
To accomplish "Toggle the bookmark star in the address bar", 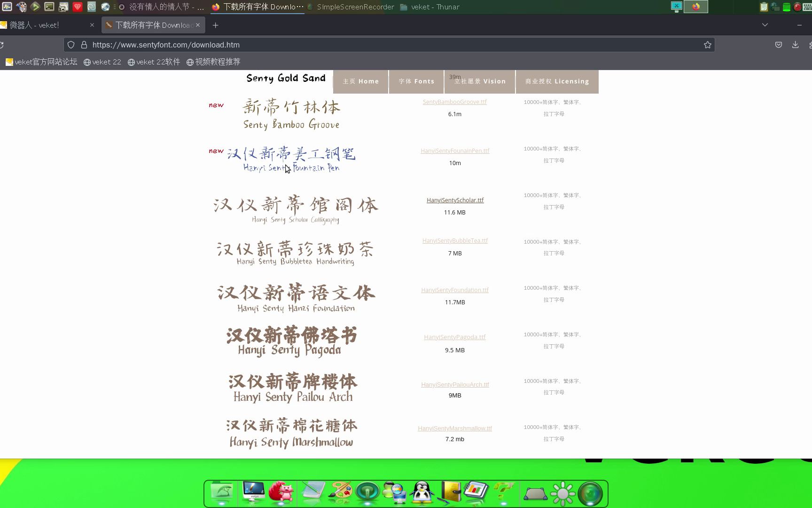I will 707,45.
